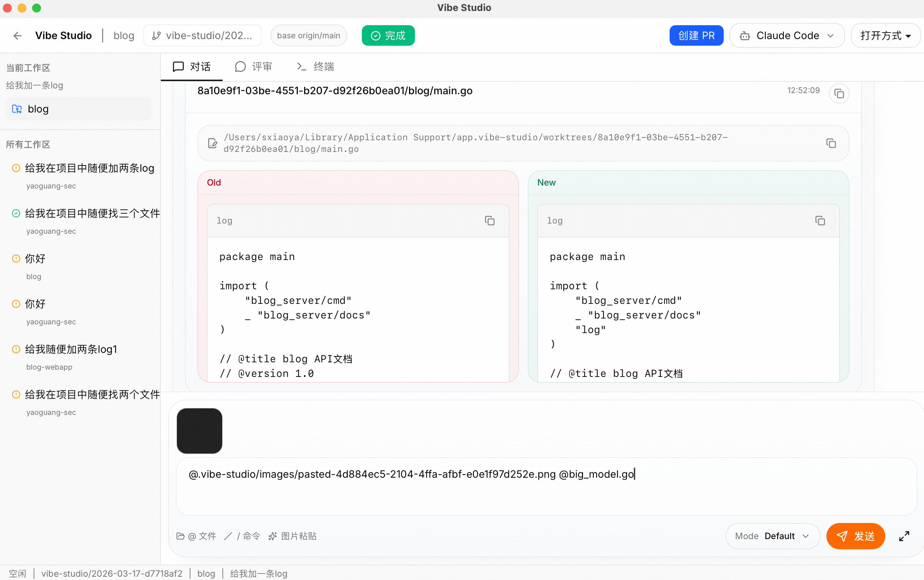Viewport: 924px width, 580px height.
Task: Click the pasted image thumbnail
Action: (200, 431)
